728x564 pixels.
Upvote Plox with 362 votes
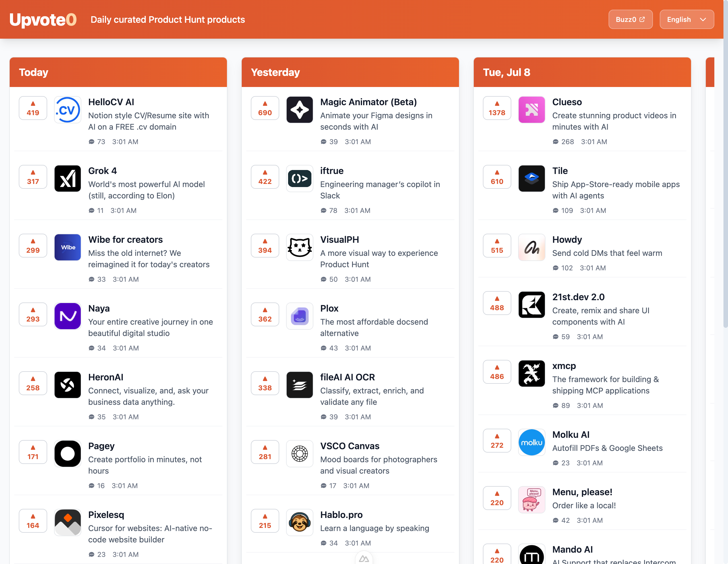[x=265, y=314]
